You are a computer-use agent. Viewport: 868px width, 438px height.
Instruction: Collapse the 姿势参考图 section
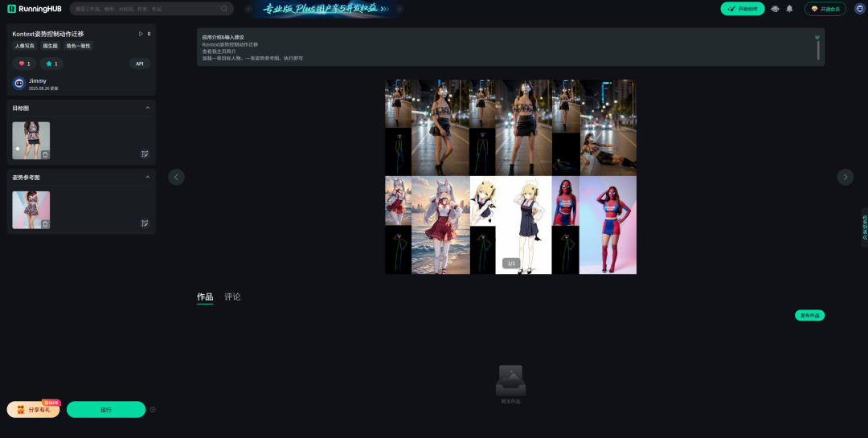(147, 177)
